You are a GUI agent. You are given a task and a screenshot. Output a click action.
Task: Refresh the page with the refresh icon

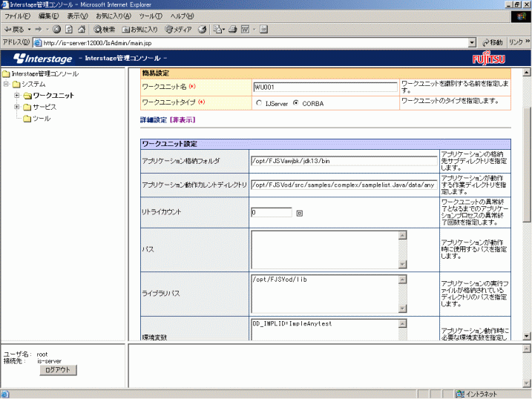click(69, 30)
